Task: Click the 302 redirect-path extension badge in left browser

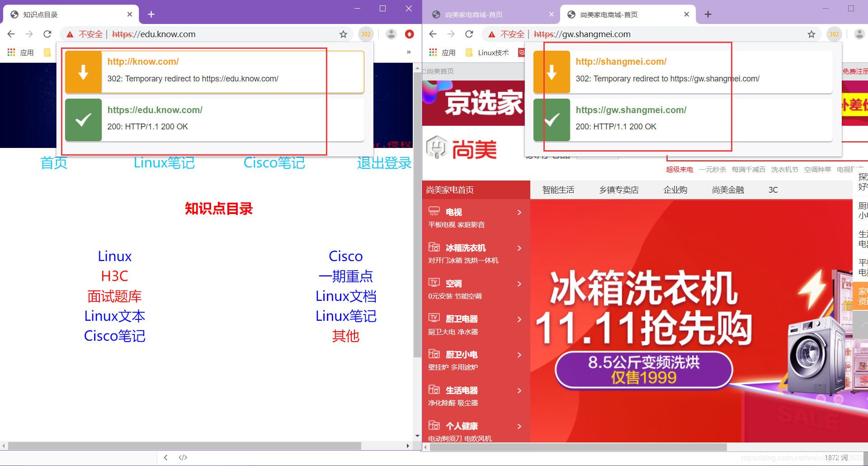Action: [366, 34]
